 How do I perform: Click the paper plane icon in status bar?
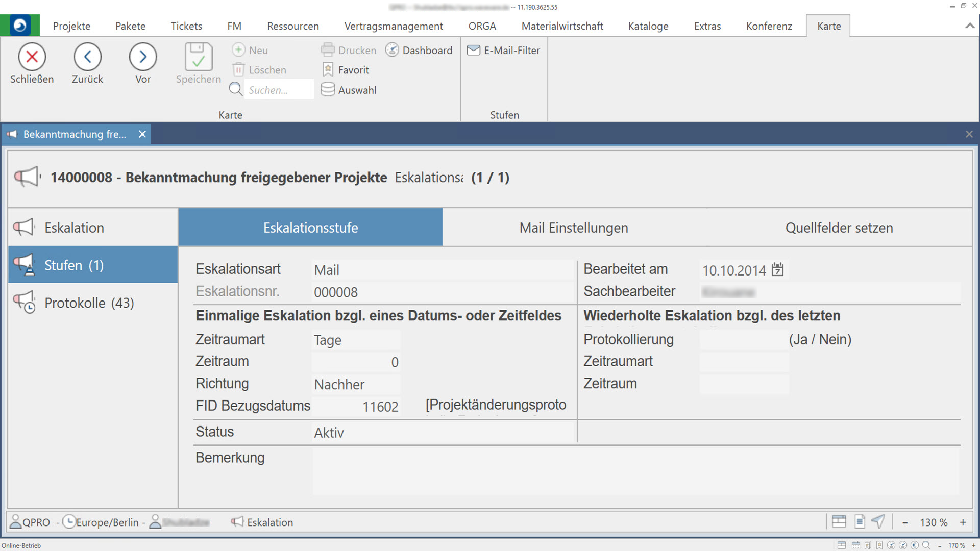(878, 521)
